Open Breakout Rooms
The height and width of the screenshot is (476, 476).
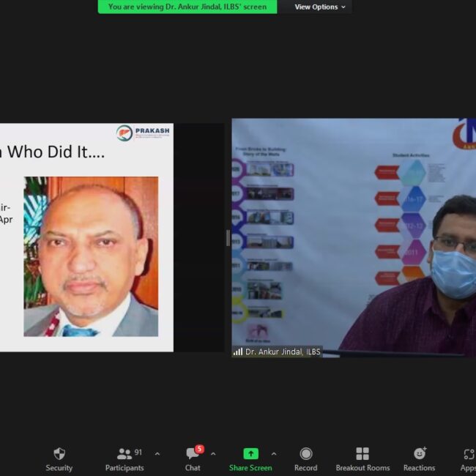[x=362, y=458]
